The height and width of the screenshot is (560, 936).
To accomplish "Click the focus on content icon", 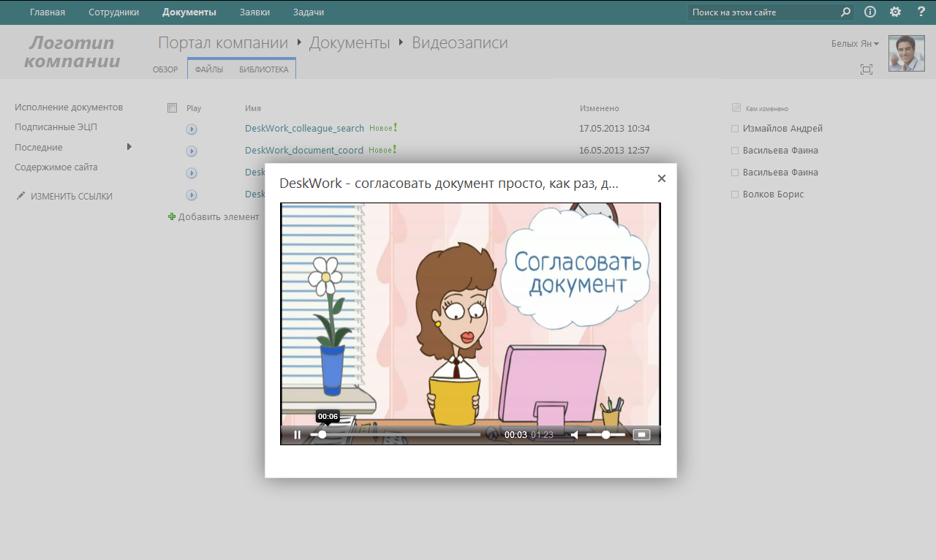I will tap(867, 69).
